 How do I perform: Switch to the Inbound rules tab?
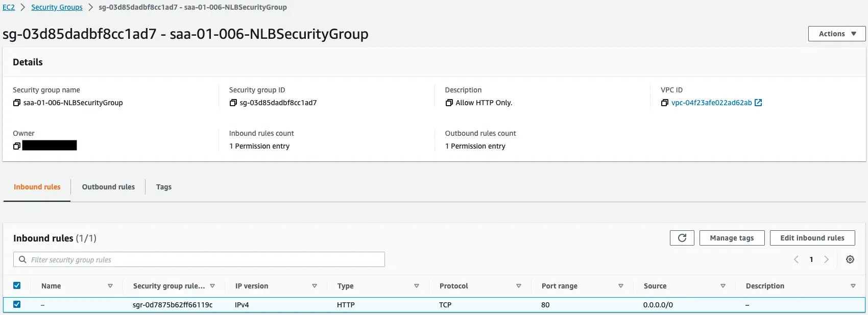click(37, 187)
